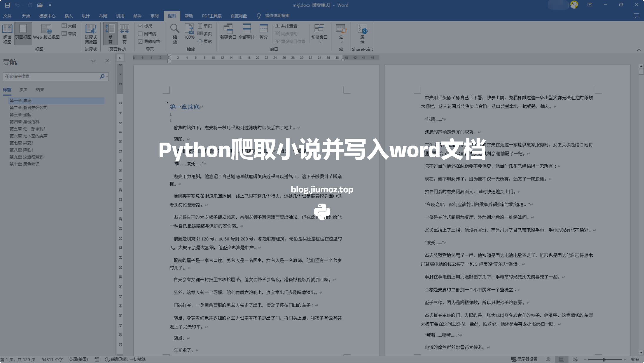
Task: Click the vertical scrollbar down arrow
Action: coord(641,353)
